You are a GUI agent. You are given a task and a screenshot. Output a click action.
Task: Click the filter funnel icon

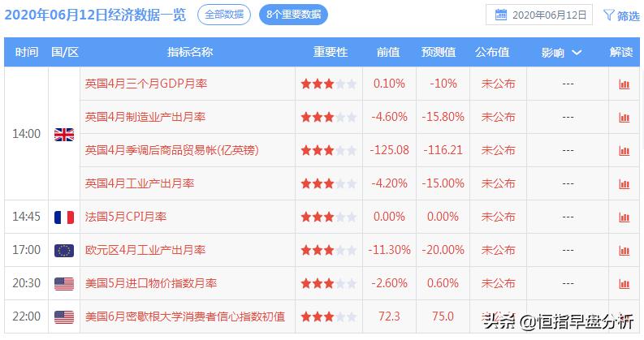point(609,15)
